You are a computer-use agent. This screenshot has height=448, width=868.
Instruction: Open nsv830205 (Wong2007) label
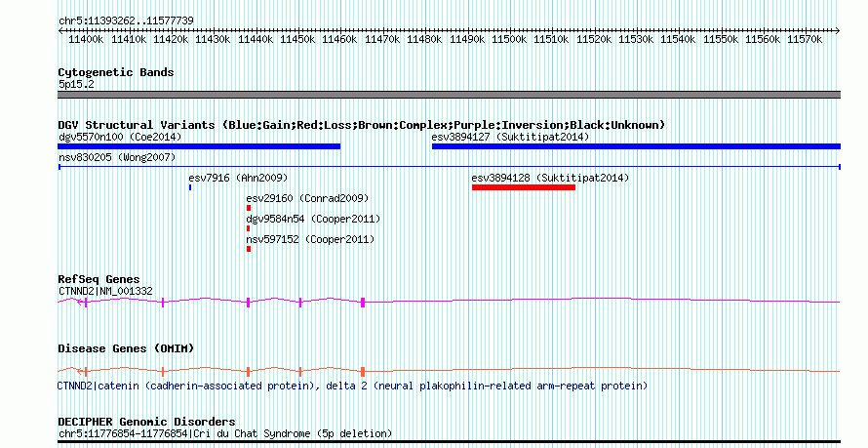(117, 157)
